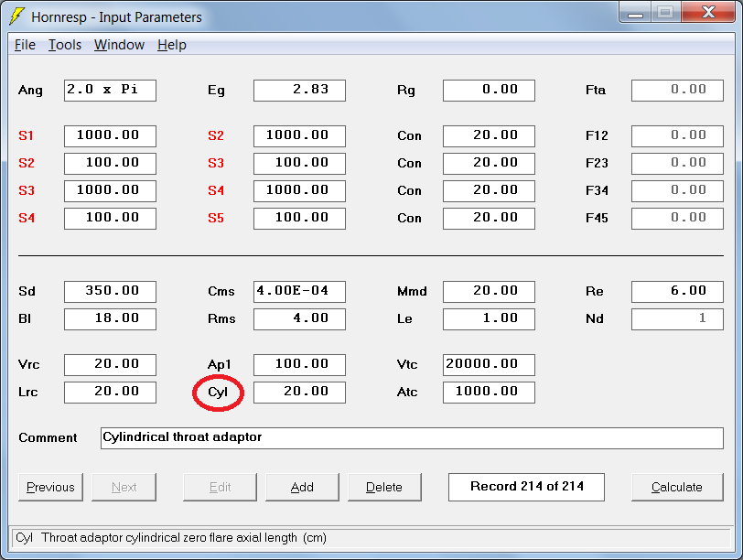Click the Vtc field 20000.00
Screen dimensions: 743x560
point(489,365)
